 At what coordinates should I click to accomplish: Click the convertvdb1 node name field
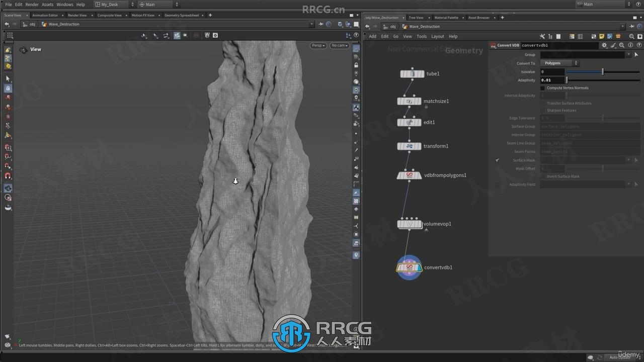click(x=559, y=45)
